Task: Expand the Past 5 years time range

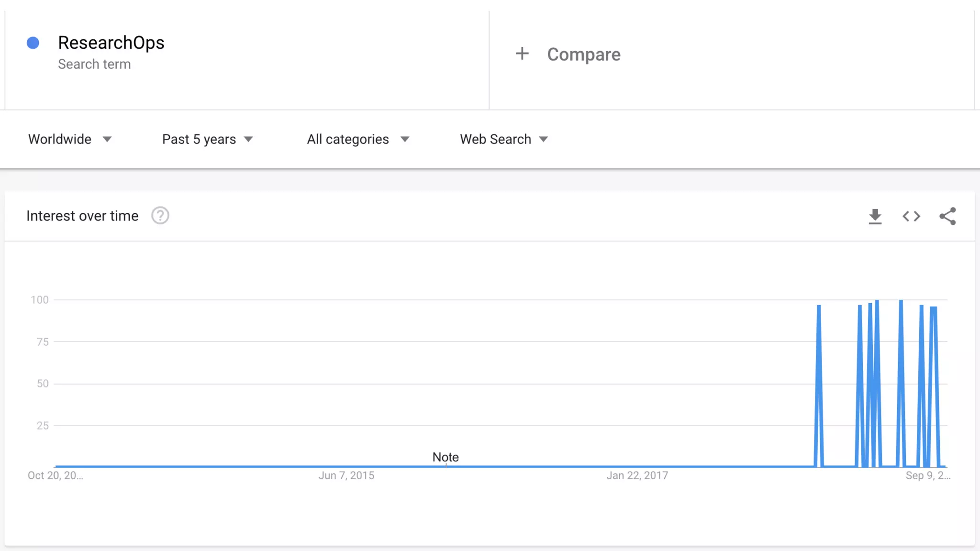Action: 207,139
